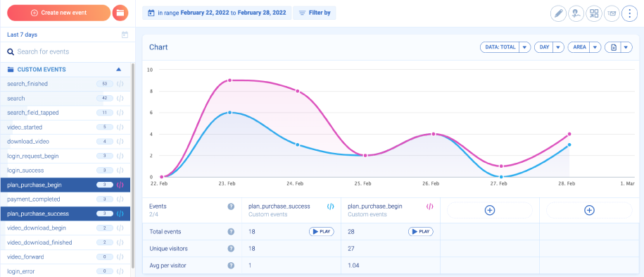The height and width of the screenshot is (277, 644).
Task: Click help icon next to Total events
Action: coord(231,232)
